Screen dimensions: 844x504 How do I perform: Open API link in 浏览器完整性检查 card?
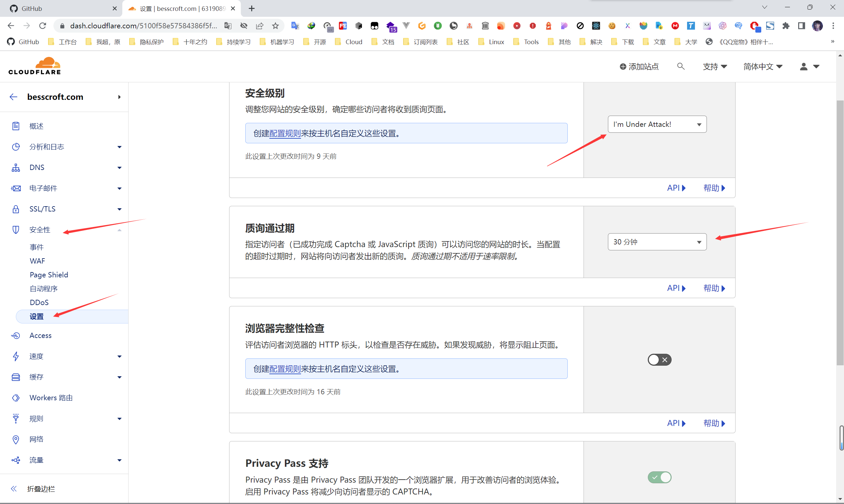(676, 423)
